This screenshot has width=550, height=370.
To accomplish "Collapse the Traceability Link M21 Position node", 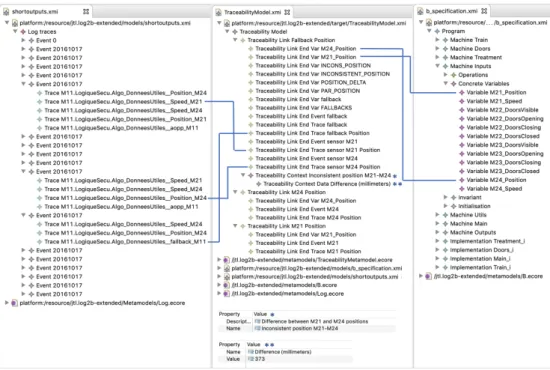I will click(x=235, y=226).
